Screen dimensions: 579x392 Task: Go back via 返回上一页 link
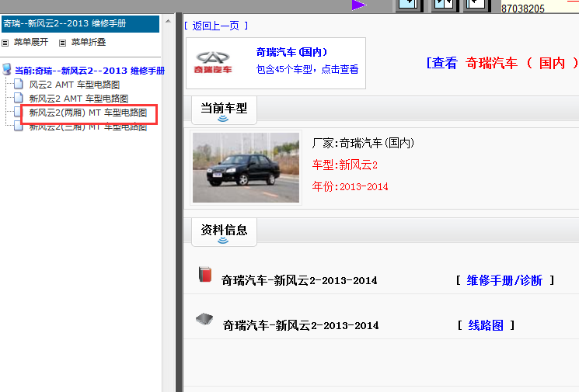pos(216,26)
